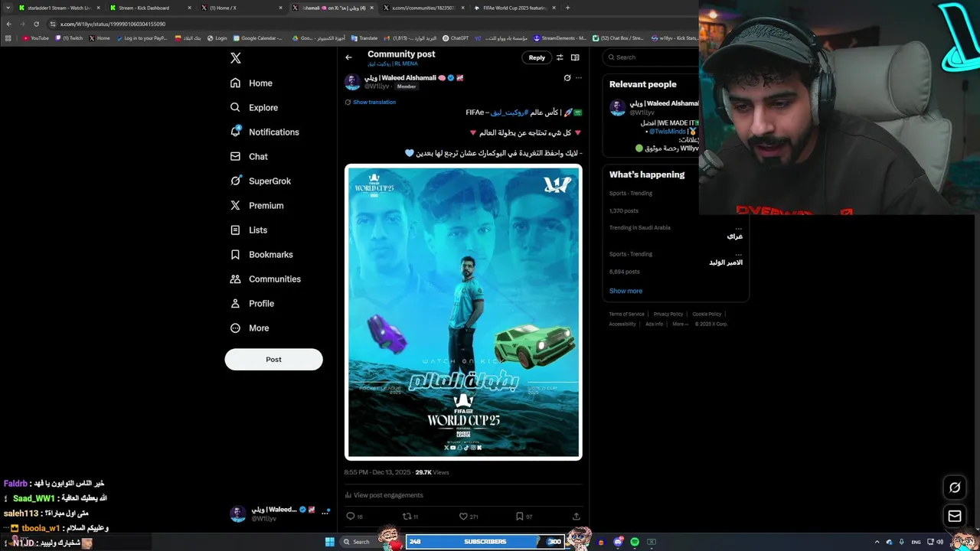Image resolution: width=980 pixels, height=551 pixels.
Task: Click the browser reload button
Action: (x=36, y=24)
